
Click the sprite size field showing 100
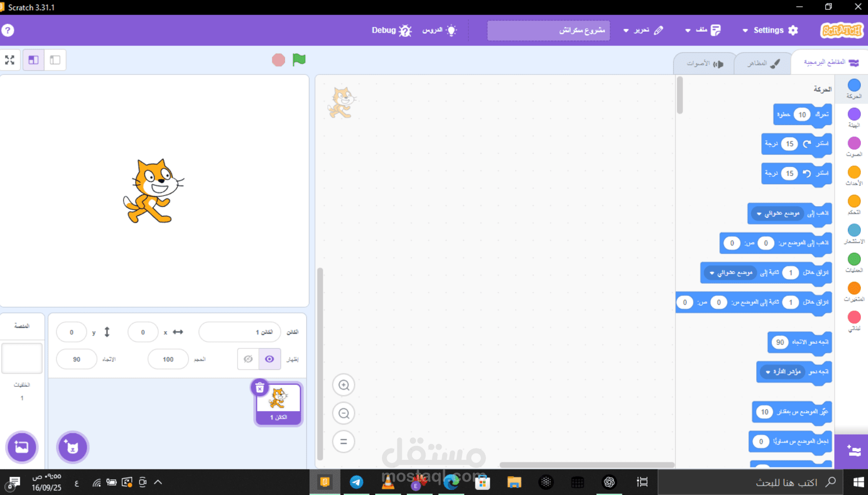tap(168, 359)
